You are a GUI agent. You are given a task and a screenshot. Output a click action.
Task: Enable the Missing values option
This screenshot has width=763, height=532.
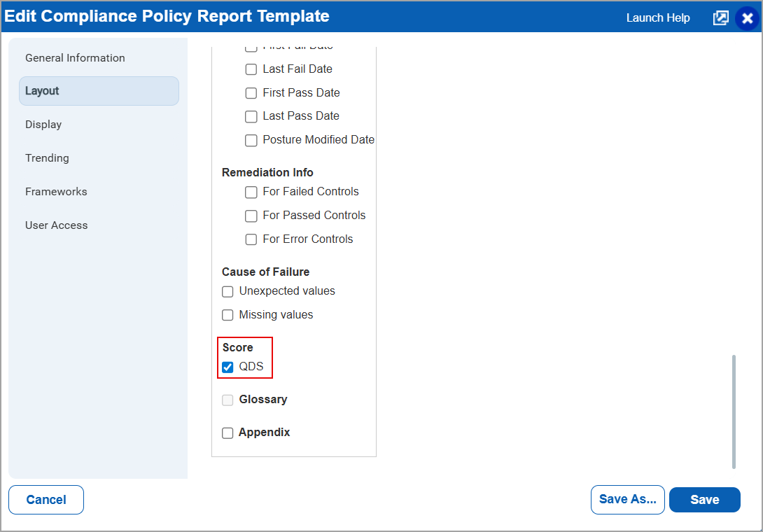pyautogui.click(x=227, y=315)
